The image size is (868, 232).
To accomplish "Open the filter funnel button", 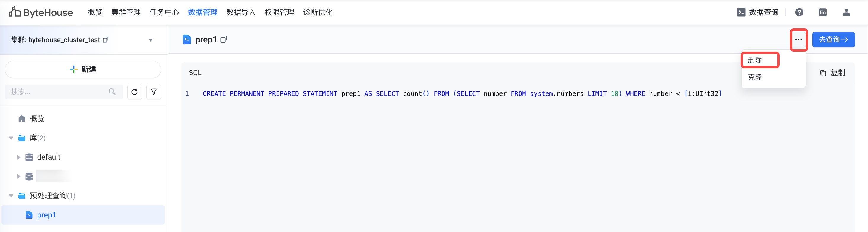I will pyautogui.click(x=154, y=92).
